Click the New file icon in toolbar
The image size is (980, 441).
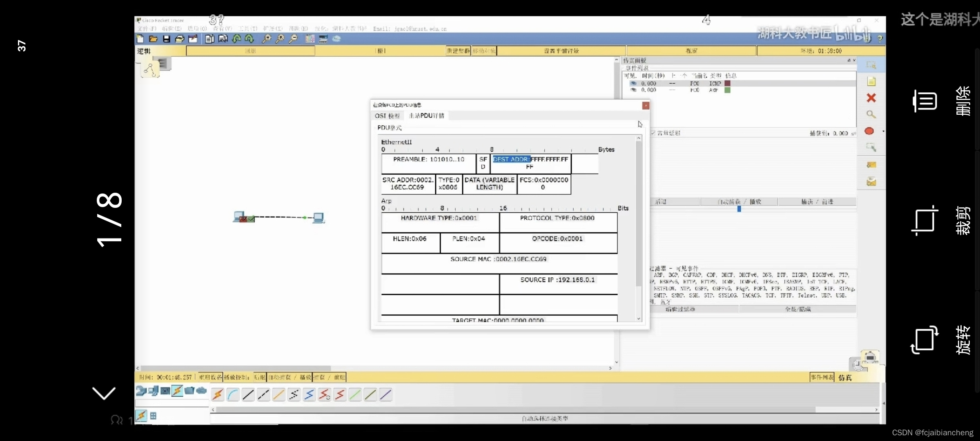(140, 39)
